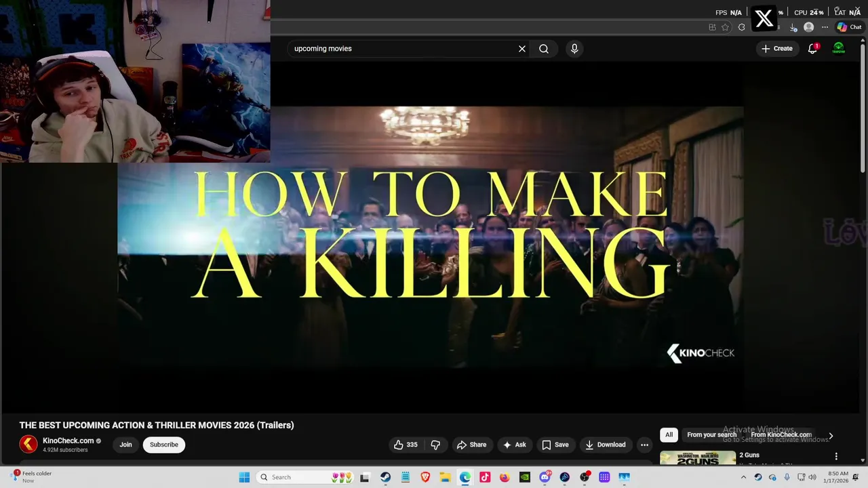Open the green YouTube account avatar
This screenshot has width=868, height=488.
[839, 49]
